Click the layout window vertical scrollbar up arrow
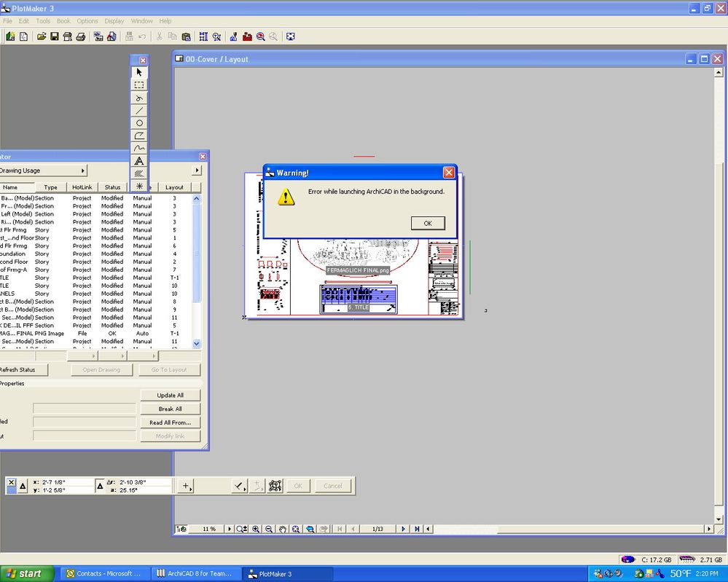Viewport: 728px width, 582px height. (x=719, y=72)
